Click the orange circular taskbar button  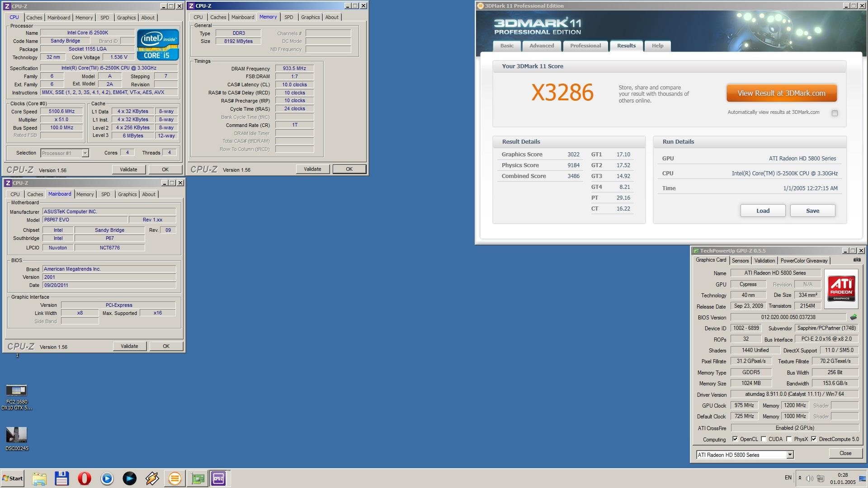(175, 478)
